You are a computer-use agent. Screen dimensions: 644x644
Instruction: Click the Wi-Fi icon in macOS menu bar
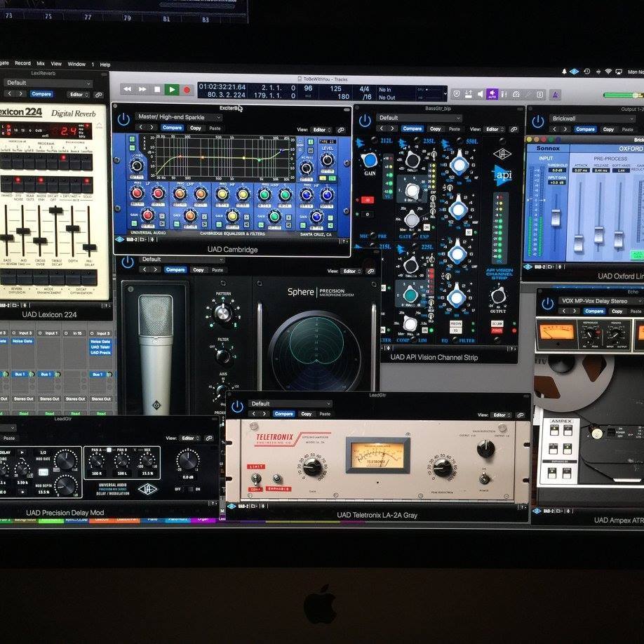[x=608, y=72]
